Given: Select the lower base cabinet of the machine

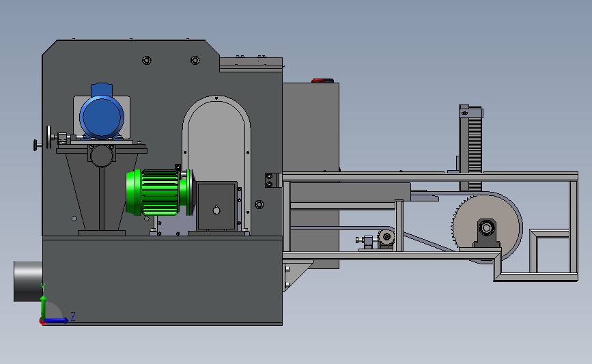Looking at the screenshot, I should click(163, 280).
